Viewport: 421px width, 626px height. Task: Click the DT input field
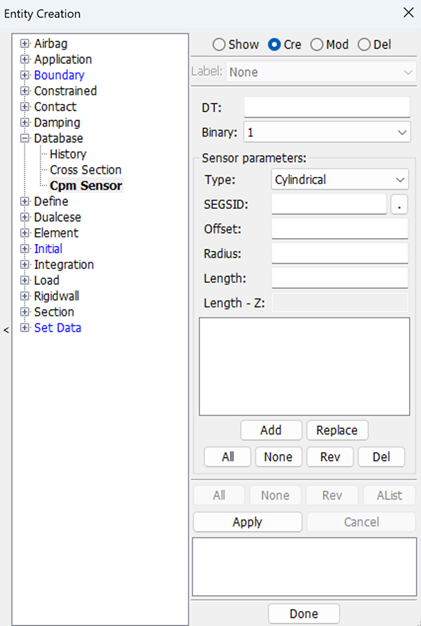327,107
